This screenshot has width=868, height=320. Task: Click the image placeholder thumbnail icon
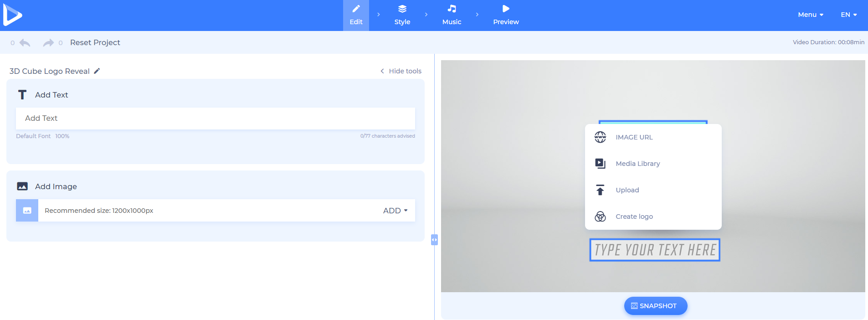click(27, 211)
